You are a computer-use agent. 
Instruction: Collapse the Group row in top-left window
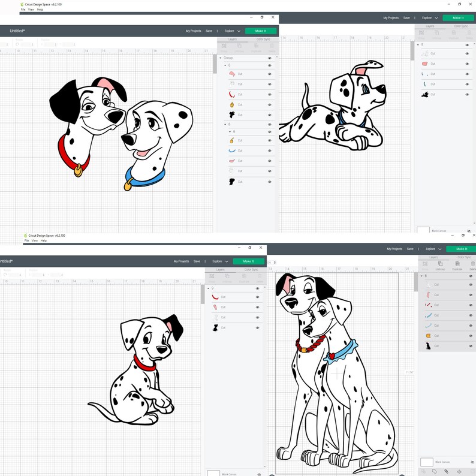pyautogui.click(x=221, y=58)
